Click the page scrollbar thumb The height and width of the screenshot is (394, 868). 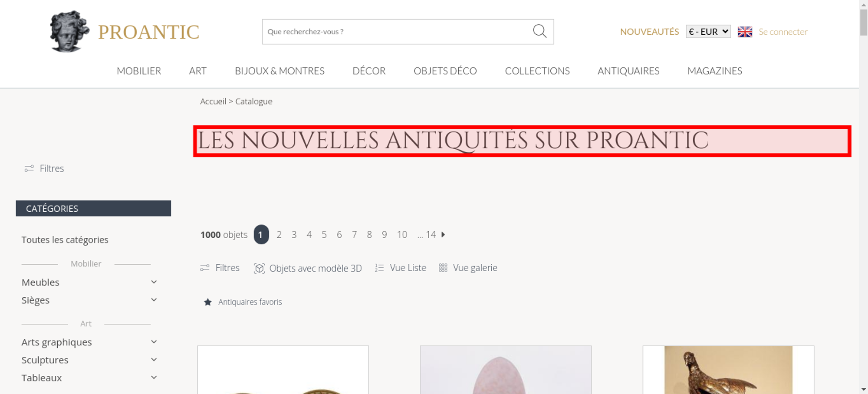click(x=864, y=22)
